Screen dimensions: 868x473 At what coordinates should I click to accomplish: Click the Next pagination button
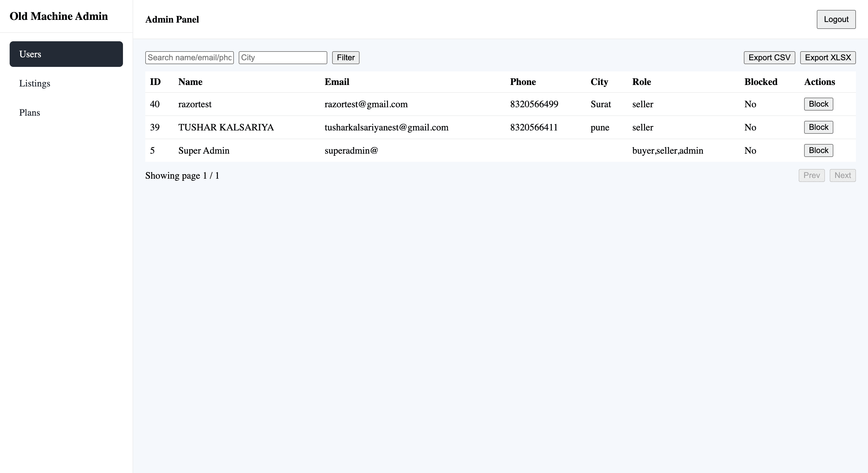coord(842,176)
